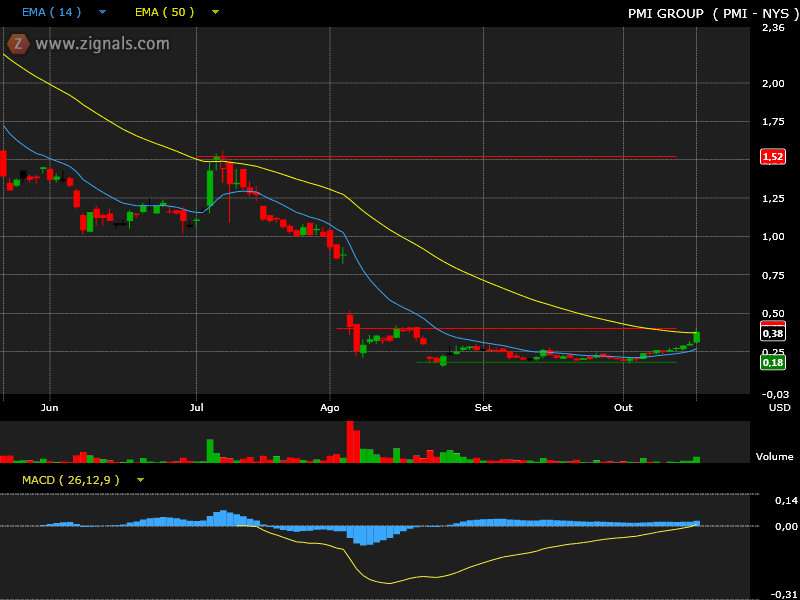This screenshot has width=800, height=600.
Task: Click the 0,50 price axis label
Action: pos(773,313)
